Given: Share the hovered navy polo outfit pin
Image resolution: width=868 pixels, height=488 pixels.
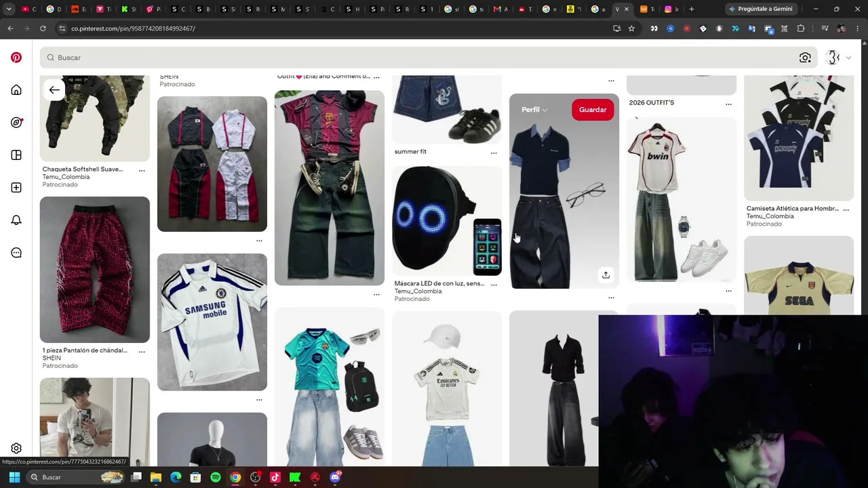Looking at the screenshot, I should 606,274.
